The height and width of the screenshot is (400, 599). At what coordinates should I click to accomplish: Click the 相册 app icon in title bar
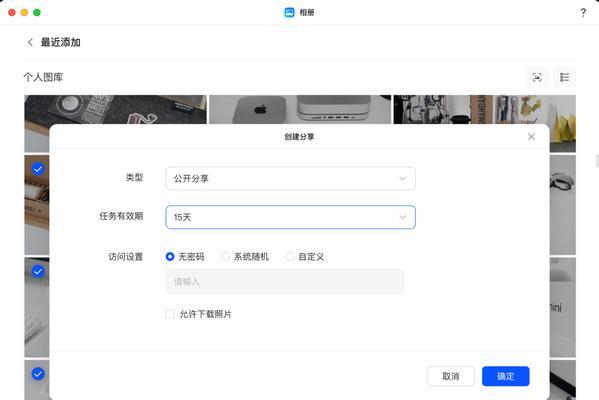point(290,13)
